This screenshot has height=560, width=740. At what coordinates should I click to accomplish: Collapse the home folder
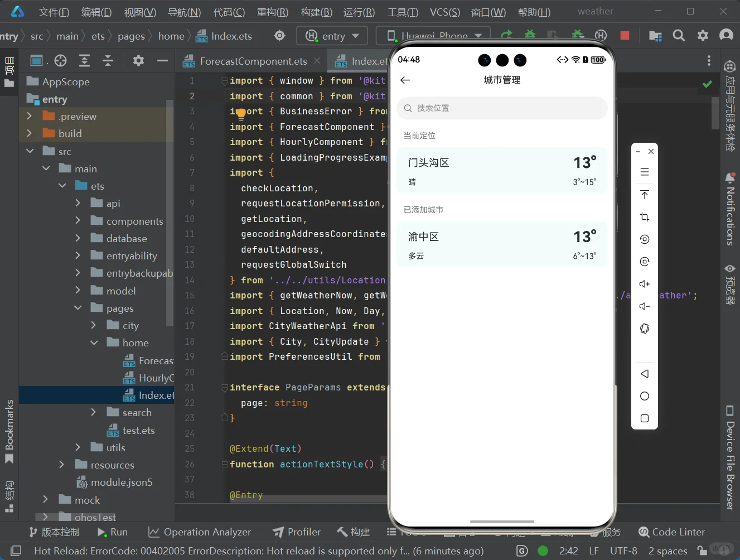(x=94, y=342)
